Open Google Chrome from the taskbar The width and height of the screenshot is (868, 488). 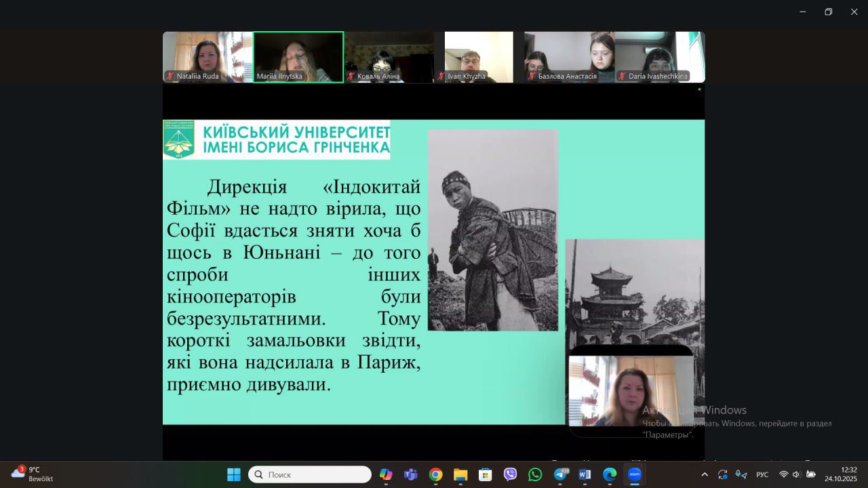pos(435,474)
